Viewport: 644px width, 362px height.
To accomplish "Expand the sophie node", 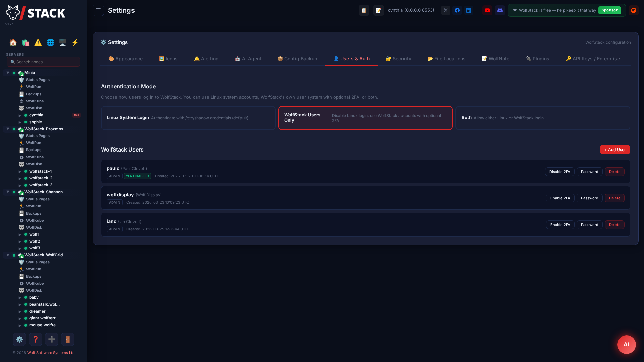I will coord(20,122).
